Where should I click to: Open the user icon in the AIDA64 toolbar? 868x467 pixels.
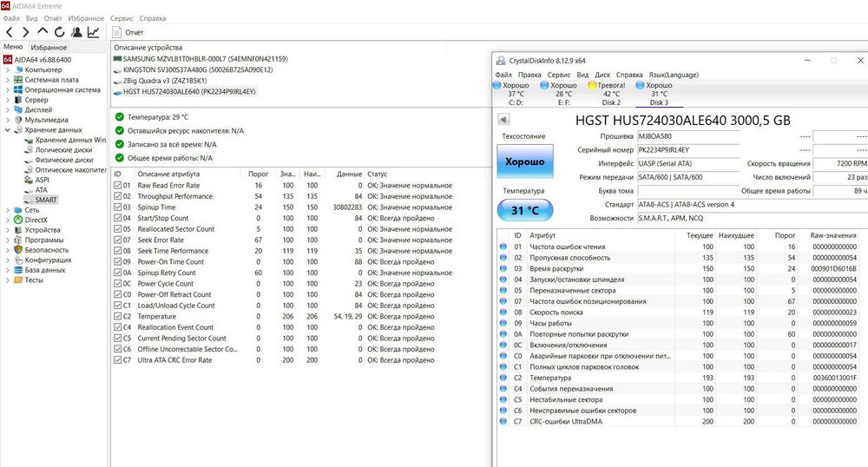pyautogui.click(x=76, y=32)
